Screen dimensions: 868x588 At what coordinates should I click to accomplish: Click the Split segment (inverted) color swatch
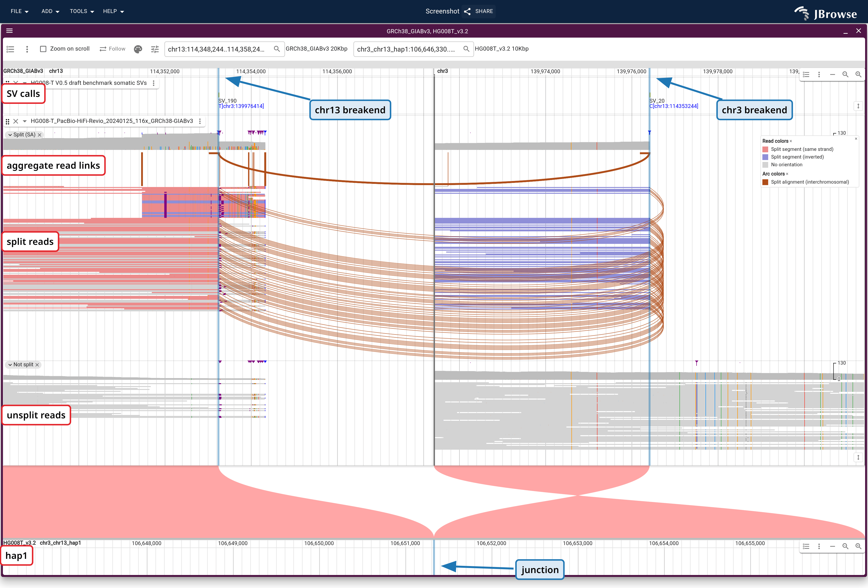pos(765,157)
